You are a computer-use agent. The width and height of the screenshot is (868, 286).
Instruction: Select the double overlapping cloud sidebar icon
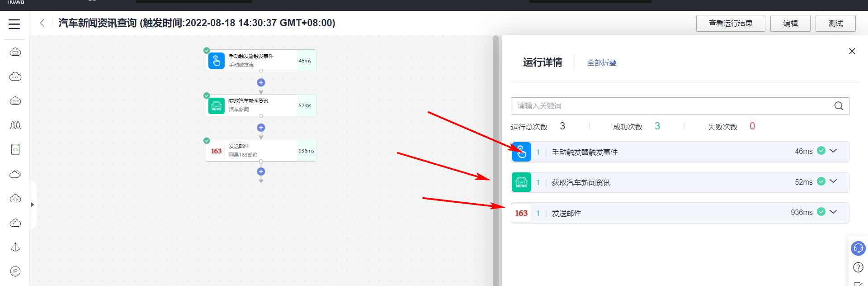pyautogui.click(x=15, y=174)
